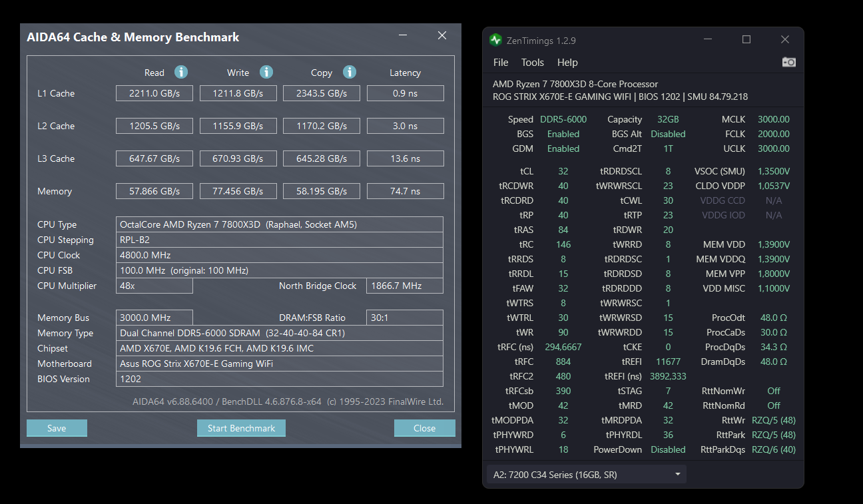Click the BIOS Version 1202 field
This screenshot has width=863, height=504.
click(x=280, y=379)
